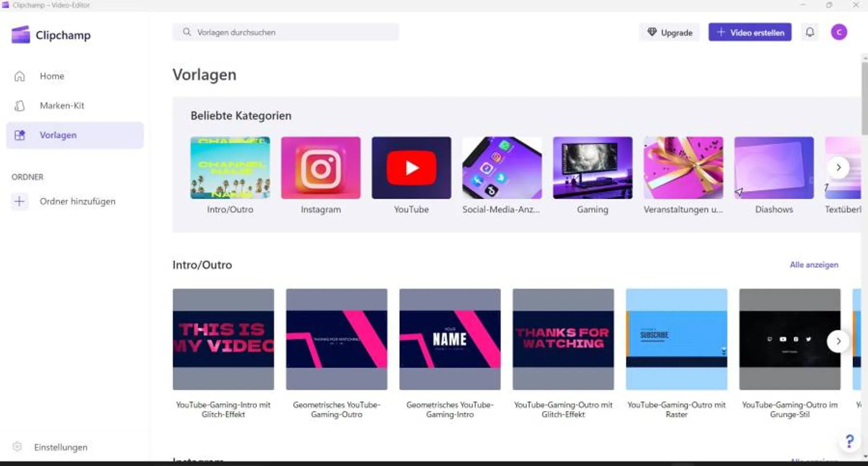Image resolution: width=868 pixels, height=466 pixels.
Task: Click the plus icon for Ordner hinzufügen
Action: 19,201
